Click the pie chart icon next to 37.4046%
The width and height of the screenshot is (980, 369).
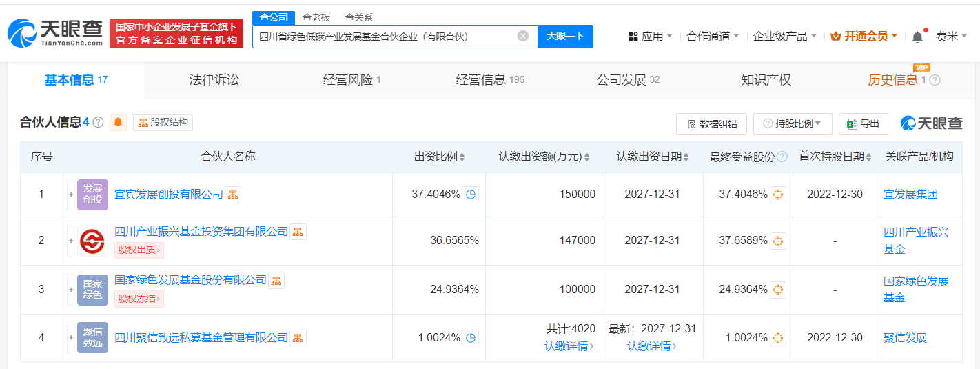(471, 195)
